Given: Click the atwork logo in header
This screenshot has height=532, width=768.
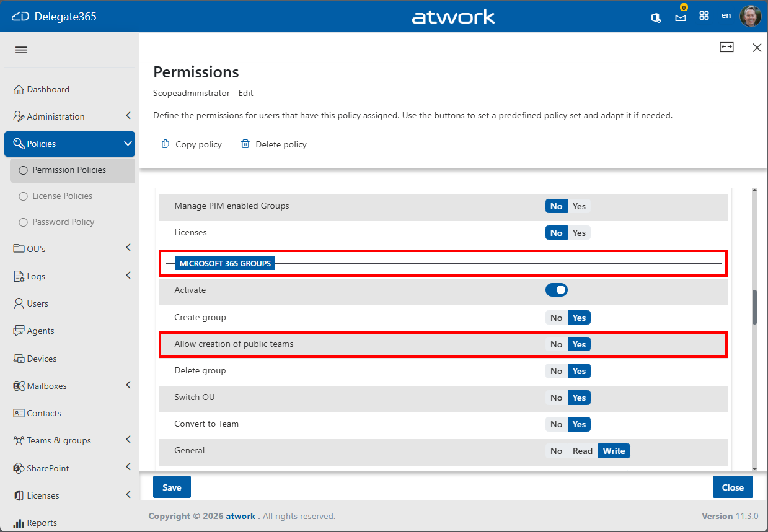Looking at the screenshot, I should point(454,17).
